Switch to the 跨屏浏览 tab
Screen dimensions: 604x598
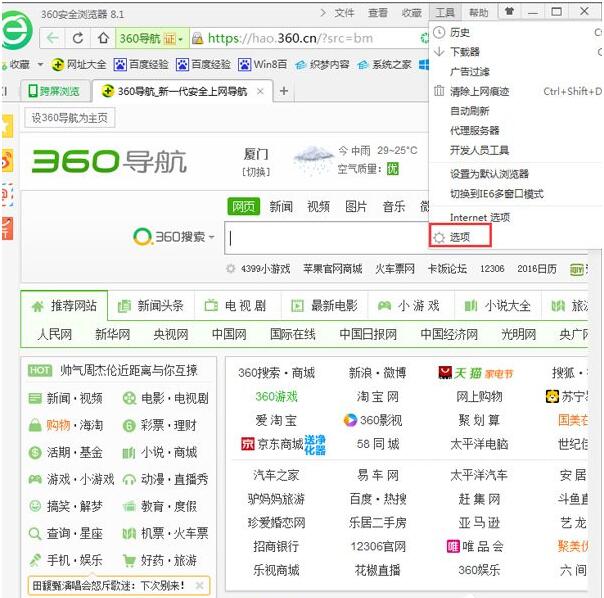tap(55, 91)
